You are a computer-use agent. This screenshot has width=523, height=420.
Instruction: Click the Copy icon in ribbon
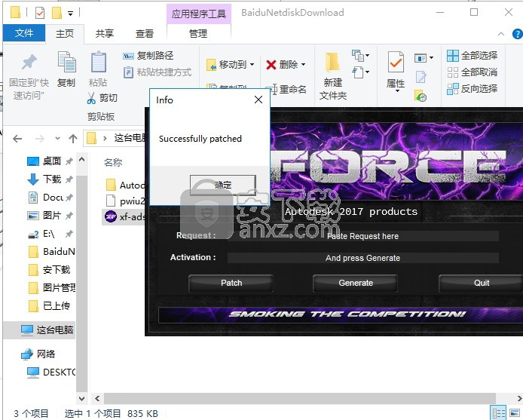click(67, 62)
